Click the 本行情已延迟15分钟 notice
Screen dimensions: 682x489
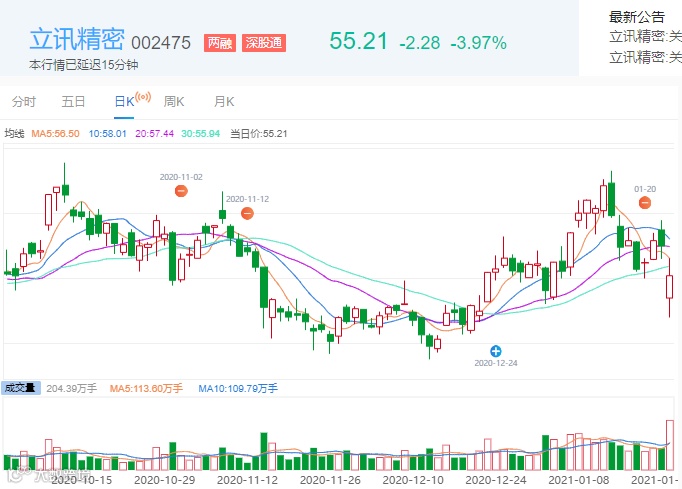click(x=84, y=65)
